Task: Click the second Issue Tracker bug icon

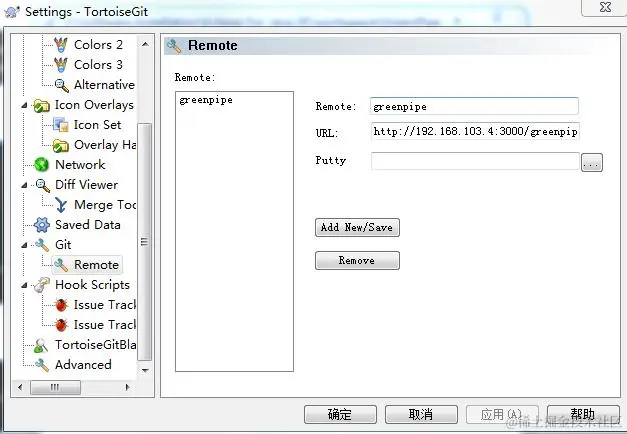Action: (61, 325)
